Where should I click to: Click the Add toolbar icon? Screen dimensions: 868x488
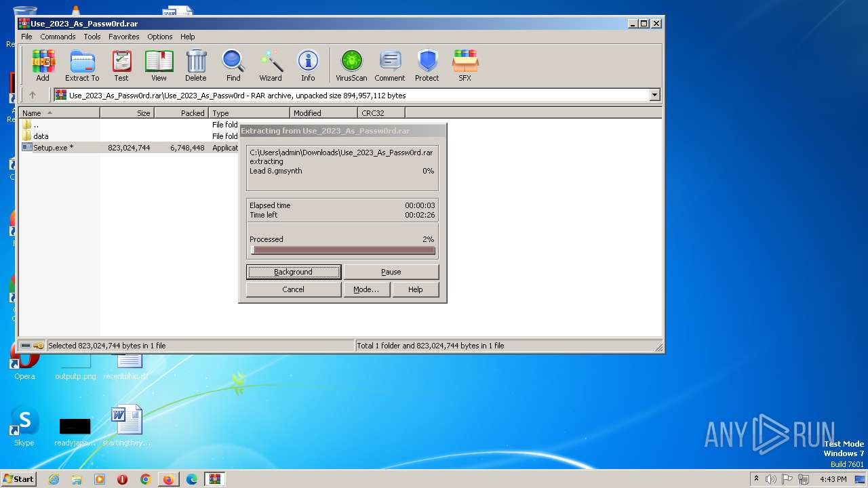point(43,66)
